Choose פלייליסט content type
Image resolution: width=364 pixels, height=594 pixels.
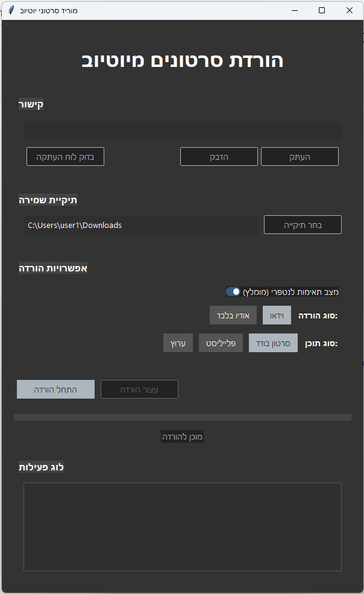tap(221, 343)
